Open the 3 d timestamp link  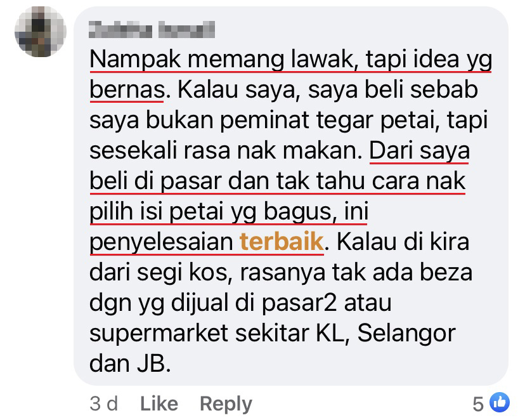pyautogui.click(x=104, y=404)
